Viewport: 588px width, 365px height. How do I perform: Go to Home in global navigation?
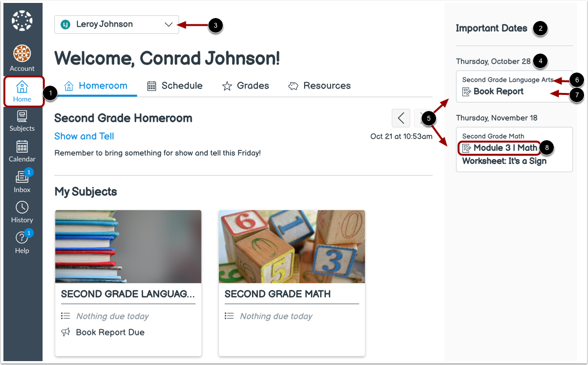pyautogui.click(x=22, y=91)
